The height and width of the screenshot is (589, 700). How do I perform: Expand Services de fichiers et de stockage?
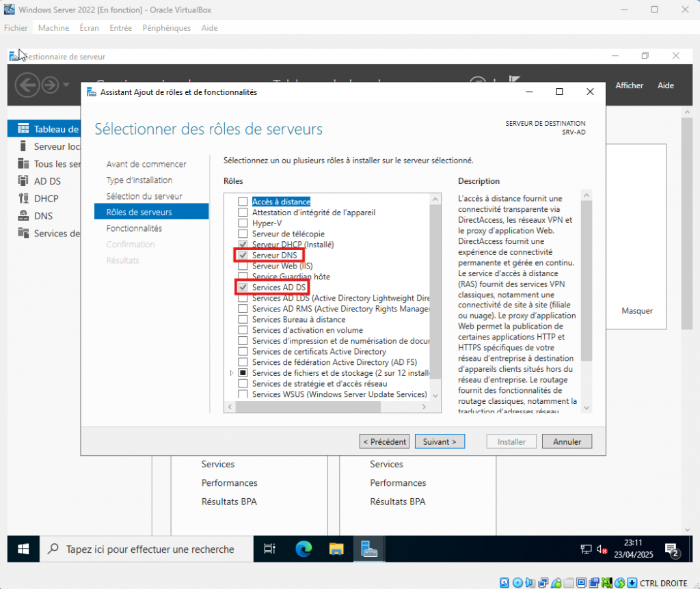[x=232, y=373]
